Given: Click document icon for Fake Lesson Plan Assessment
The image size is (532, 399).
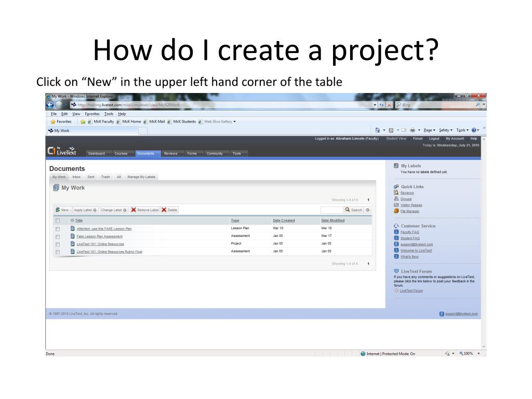Looking at the screenshot, I should (x=72, y=236).
